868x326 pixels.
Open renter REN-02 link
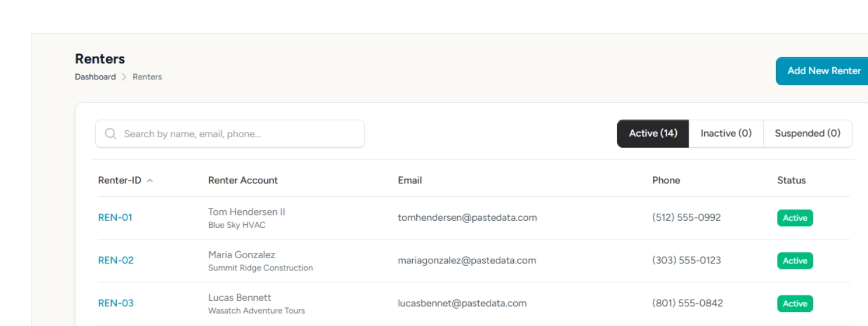pyautogui.click(x=116, y=260)
